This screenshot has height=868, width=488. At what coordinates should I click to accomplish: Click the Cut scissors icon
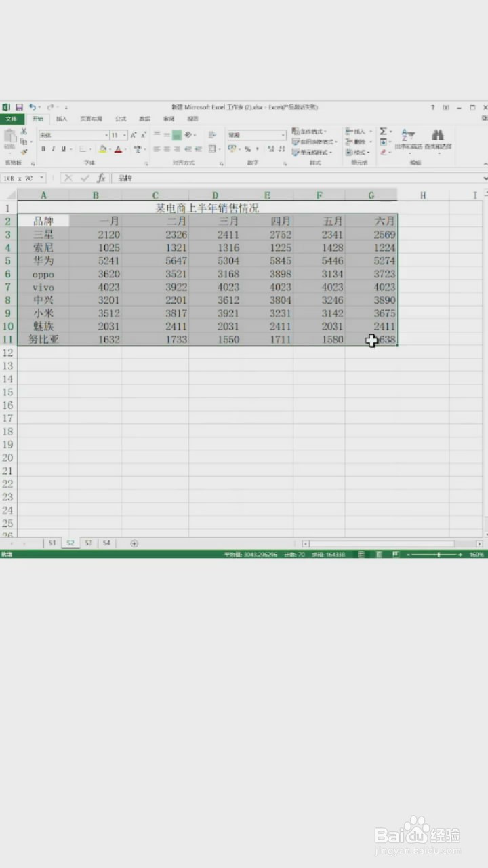pyautogui.click(x=24, y=132)
